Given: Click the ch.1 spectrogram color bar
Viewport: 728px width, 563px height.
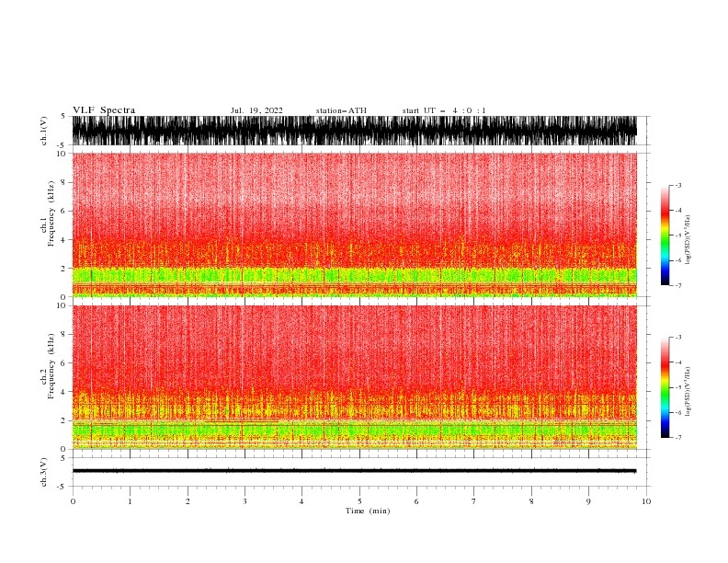Looking at the screenshot, I should tap(665, 236).
